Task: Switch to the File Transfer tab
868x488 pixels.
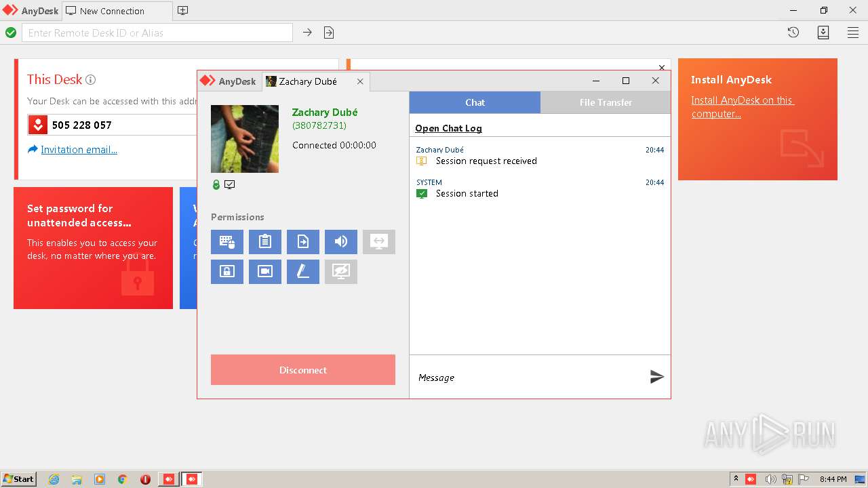Action: coord(606,102)
